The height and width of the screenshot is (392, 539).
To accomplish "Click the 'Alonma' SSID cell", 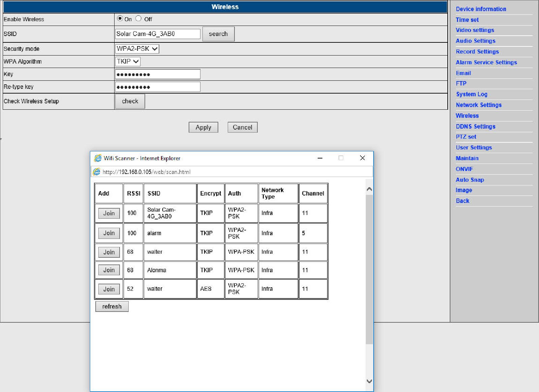I will (x=170, y=270).
